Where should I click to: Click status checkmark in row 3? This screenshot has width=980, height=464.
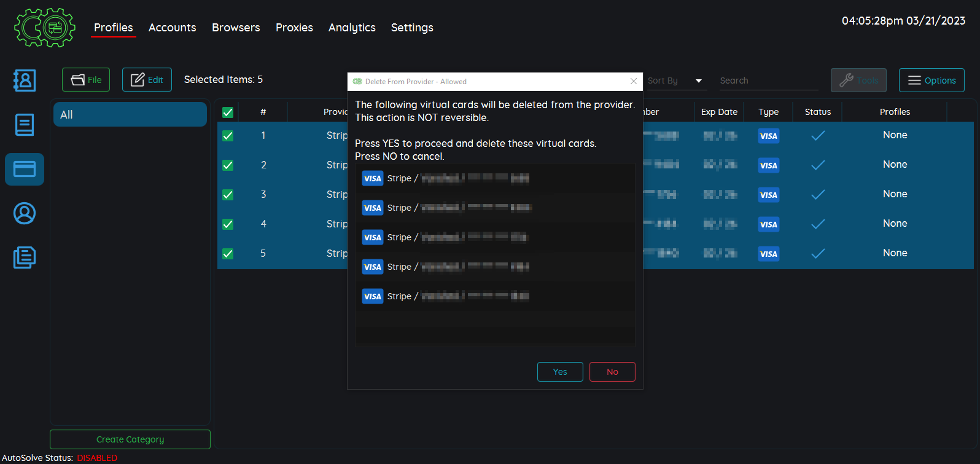click(x=818, y=195)
